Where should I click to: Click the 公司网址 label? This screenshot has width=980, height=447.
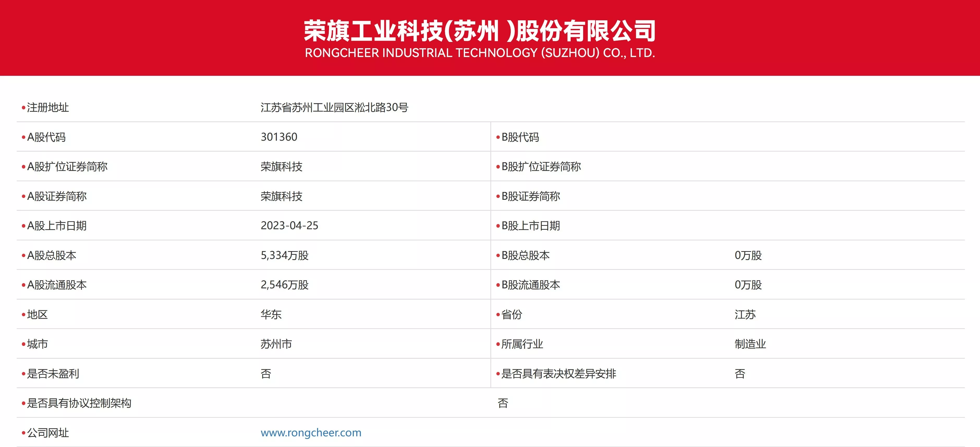48,433
